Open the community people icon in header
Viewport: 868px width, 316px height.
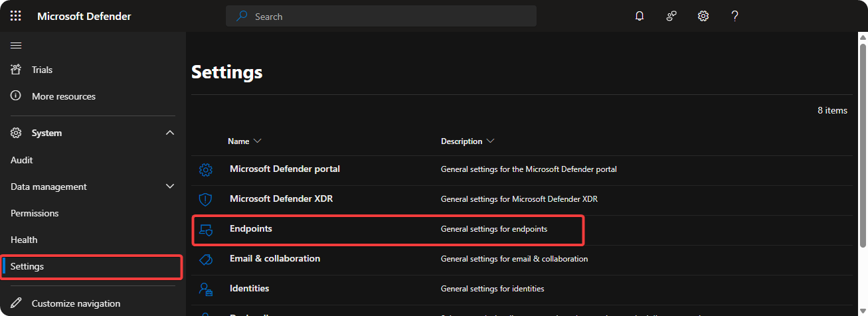[671, 16]
